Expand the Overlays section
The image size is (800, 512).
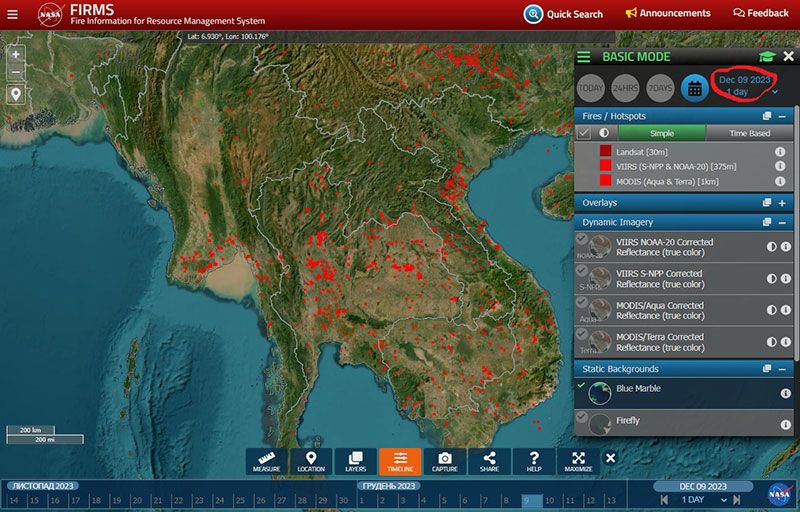click(x=782, y=203)
